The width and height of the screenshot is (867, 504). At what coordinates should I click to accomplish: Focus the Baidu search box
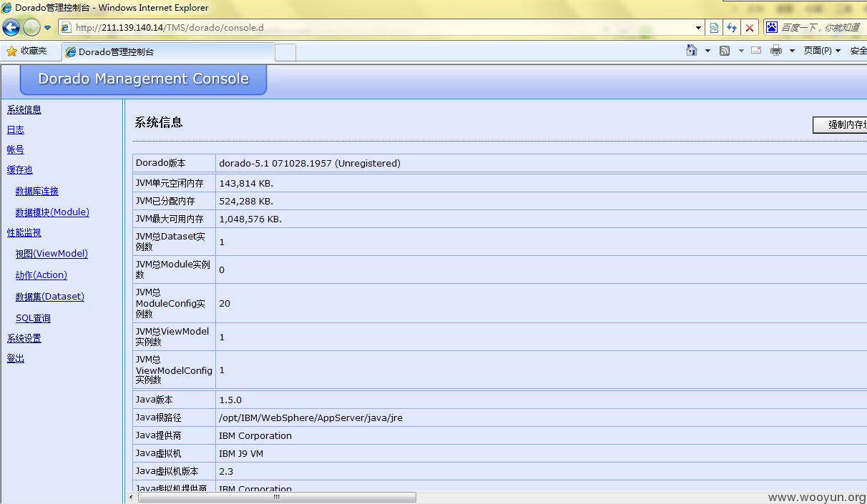click(823, 27)
